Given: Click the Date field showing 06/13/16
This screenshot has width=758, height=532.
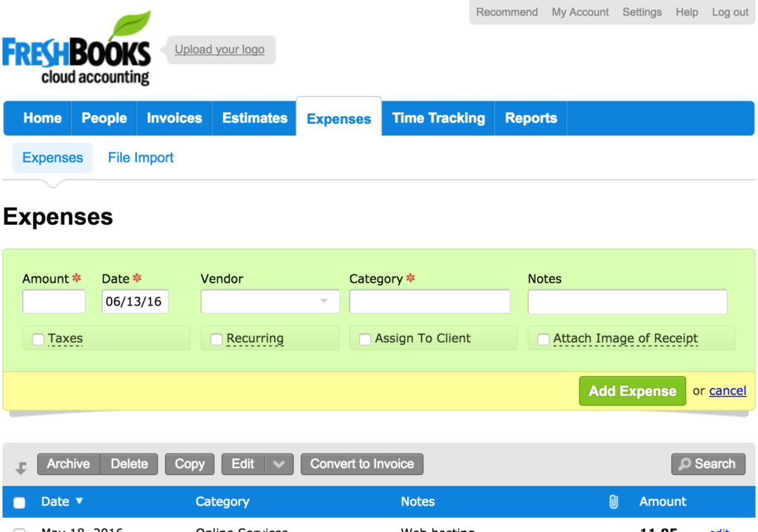Looking at the screenshot, I should (x=135, y=301).
